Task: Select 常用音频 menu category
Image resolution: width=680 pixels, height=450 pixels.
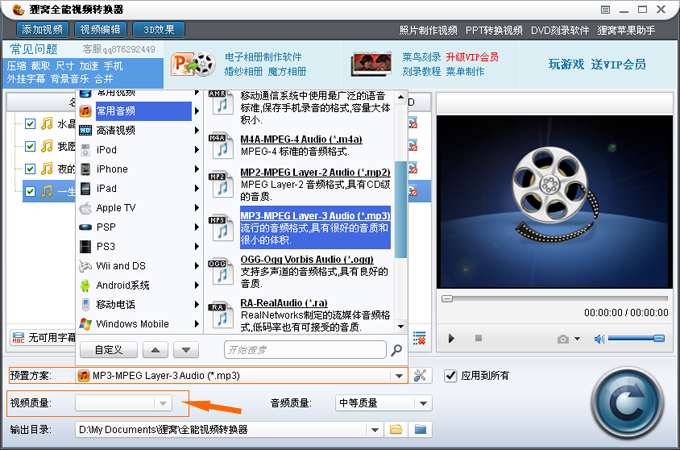Action: (x=138, y=111)
